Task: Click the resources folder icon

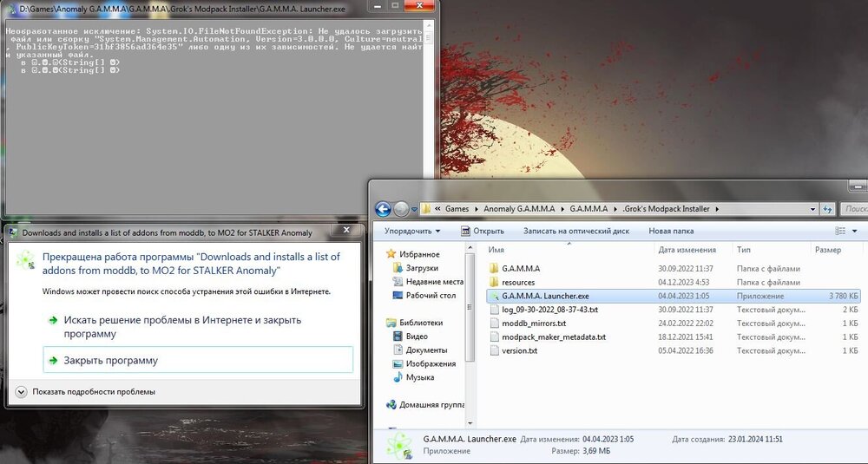Action: (494, 282)
